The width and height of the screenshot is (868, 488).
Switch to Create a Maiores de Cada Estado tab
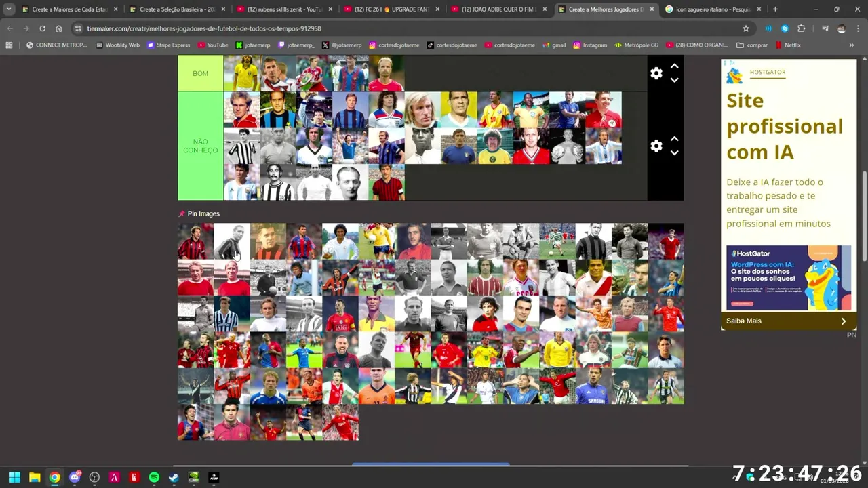(69, 9)
